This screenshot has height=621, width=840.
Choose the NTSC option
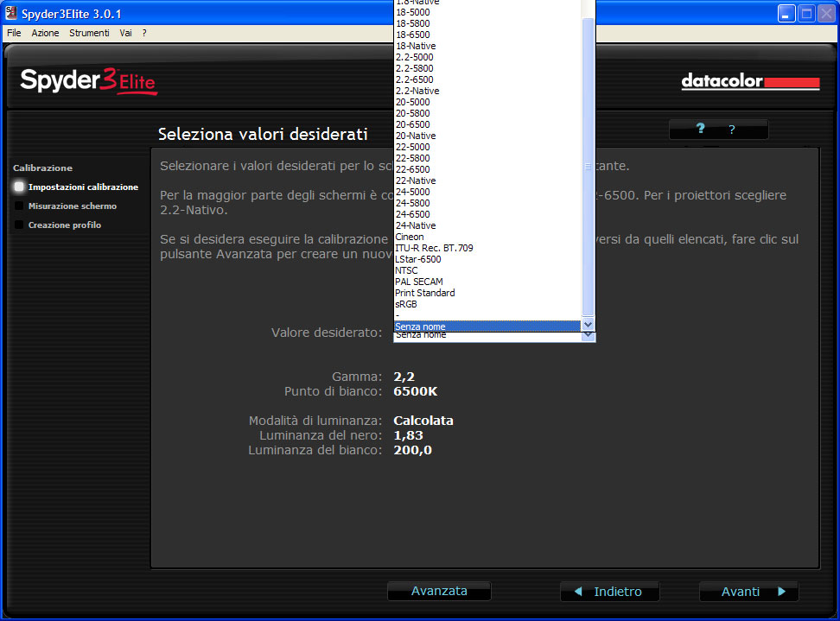point(487,271)
